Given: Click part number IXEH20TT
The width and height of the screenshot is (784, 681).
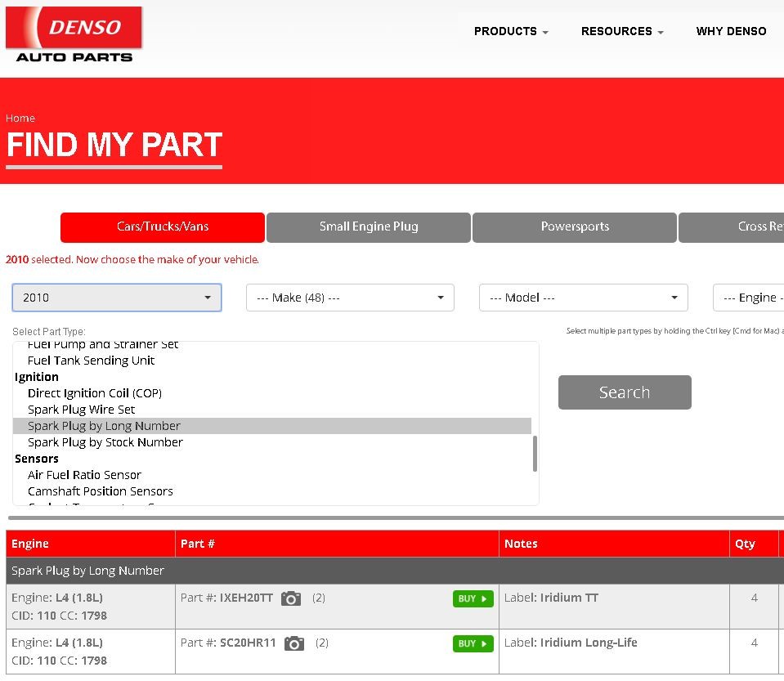Looking at the screenshot, I should [247, 598].
